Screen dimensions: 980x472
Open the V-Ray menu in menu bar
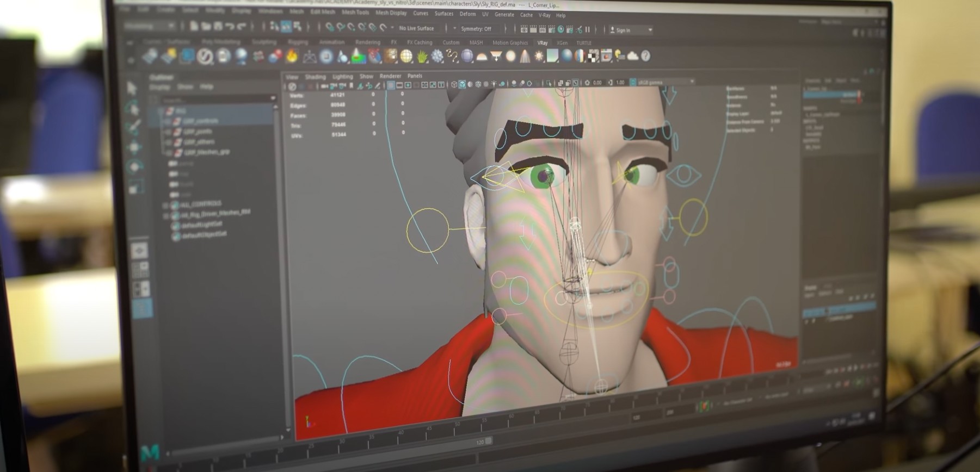[x=544, y=15]
